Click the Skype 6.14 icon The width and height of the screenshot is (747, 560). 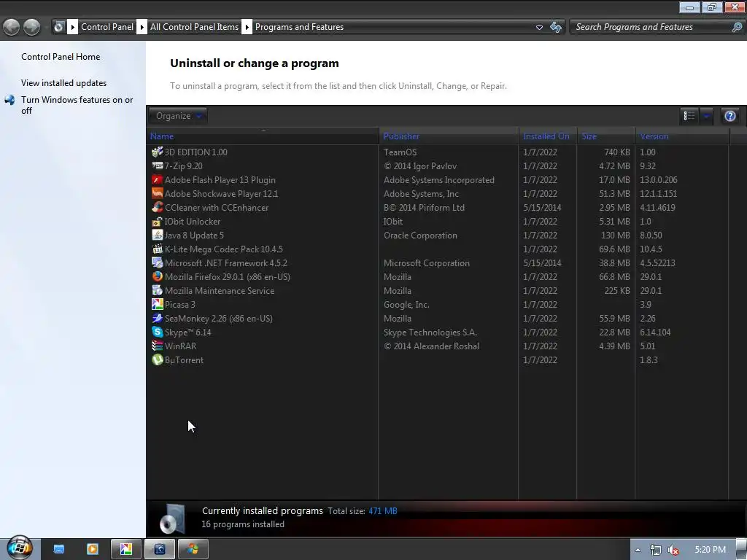pyautogui.click(x=158, y=332)
